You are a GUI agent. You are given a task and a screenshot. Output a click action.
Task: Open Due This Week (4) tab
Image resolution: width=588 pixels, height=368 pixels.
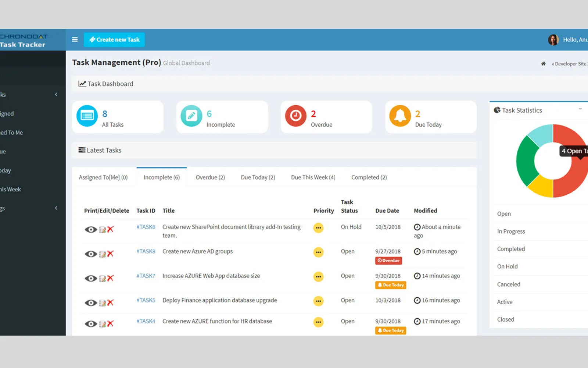tap(313, 177)
